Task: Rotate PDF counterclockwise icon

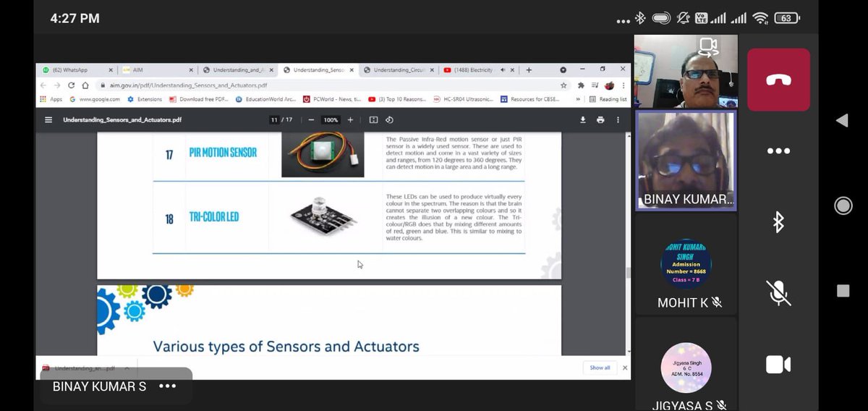Action: point(389,119)
